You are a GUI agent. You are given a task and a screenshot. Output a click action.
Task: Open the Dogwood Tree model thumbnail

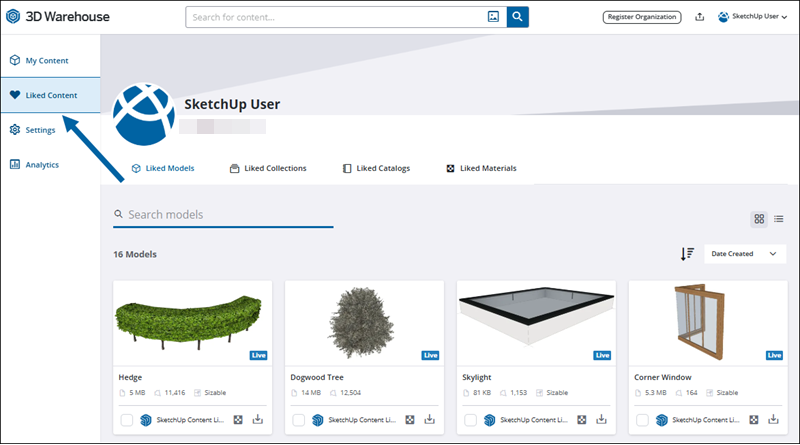pos(364,323)
